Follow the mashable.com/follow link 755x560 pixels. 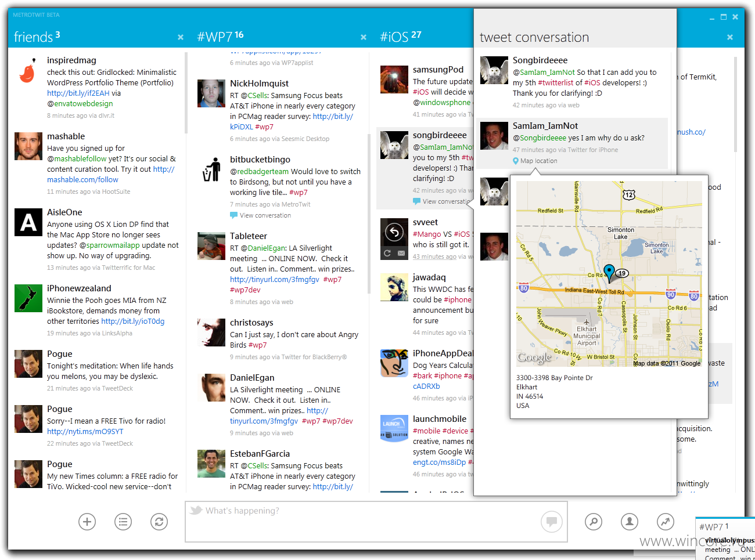click(x=82, y=179)
